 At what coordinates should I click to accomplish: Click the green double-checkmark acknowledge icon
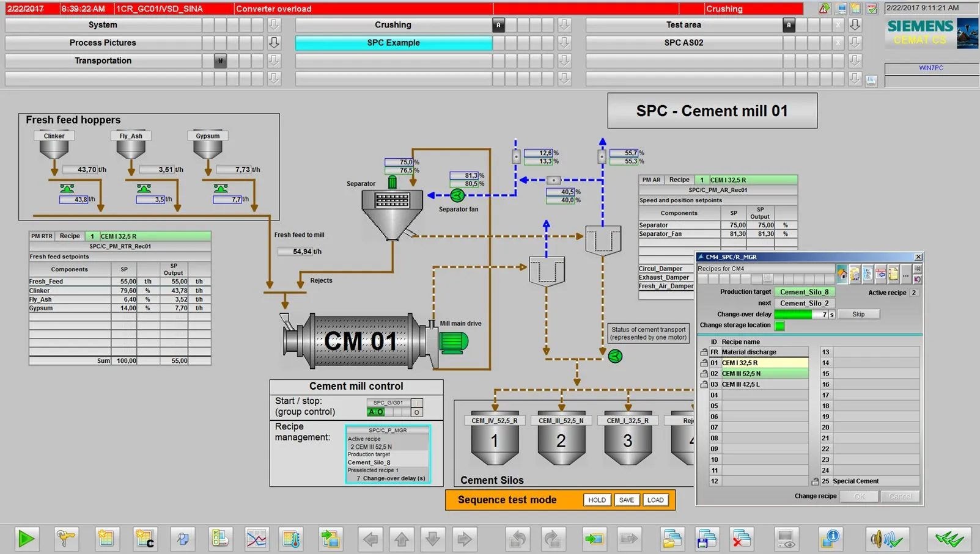pos(949,539)
